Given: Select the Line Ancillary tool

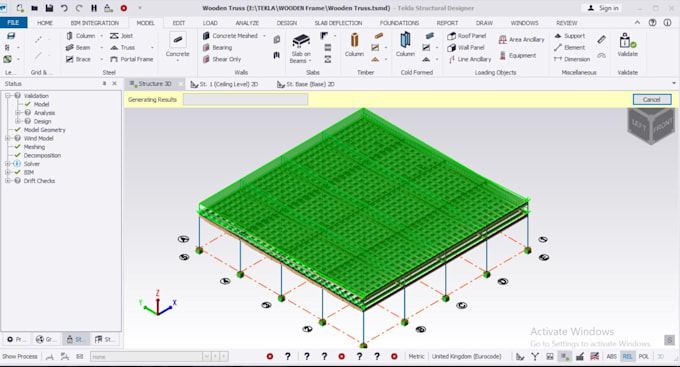Looking at the screenshot, I should pos(470,59).
